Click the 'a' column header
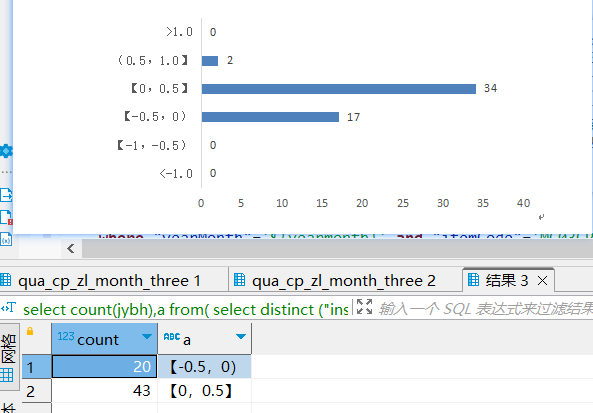 tap(205, 339)
